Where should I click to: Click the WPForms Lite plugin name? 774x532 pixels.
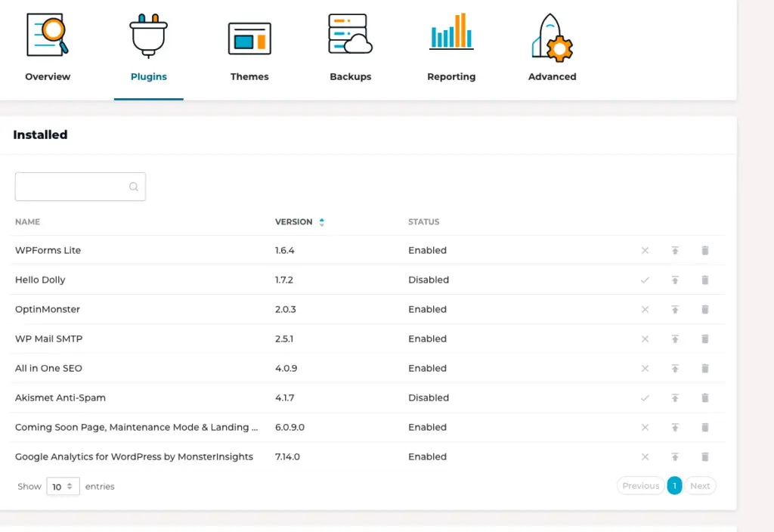pos(48,250)
